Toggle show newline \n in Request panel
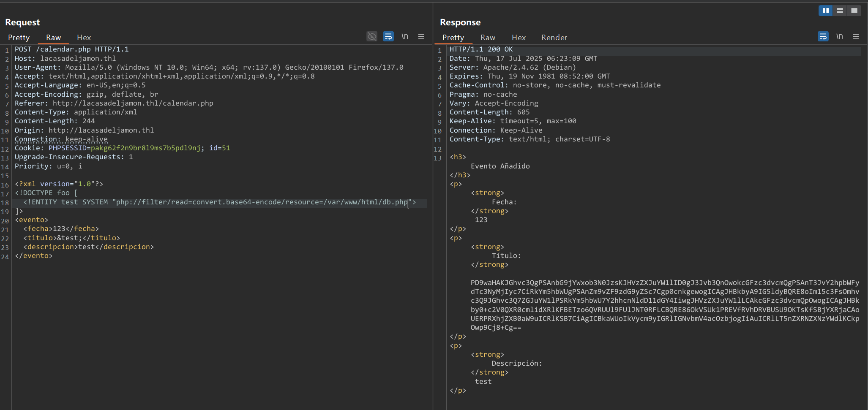Screen dimensions: 868x410 pyautogui.click(x=405, y=36)
